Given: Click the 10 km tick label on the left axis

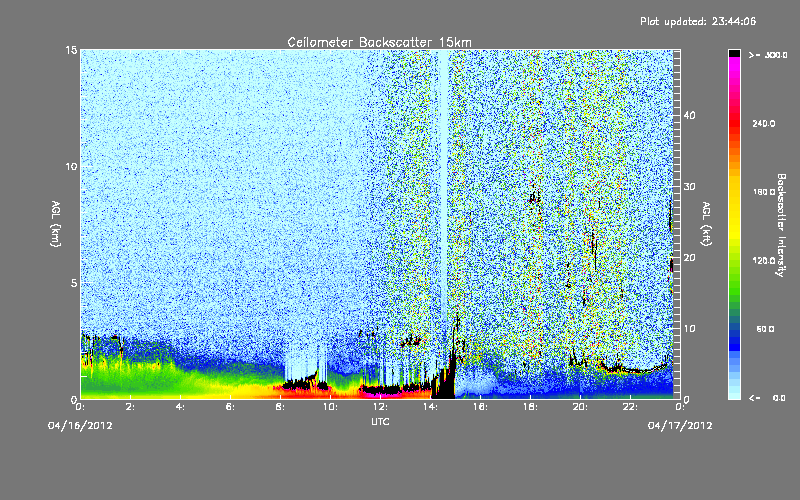Looking at the screenshot, I should coord(71,167).
